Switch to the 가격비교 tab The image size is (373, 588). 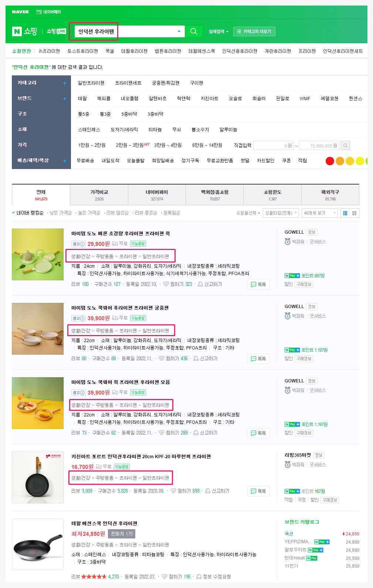point(99,195)
